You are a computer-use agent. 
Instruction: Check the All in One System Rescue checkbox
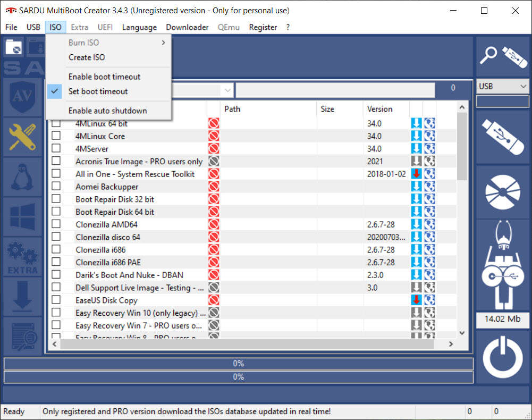56,173
